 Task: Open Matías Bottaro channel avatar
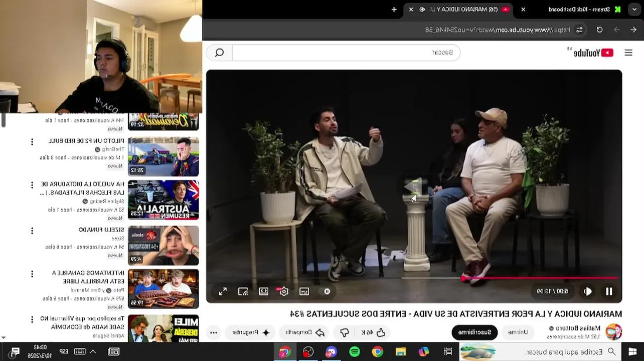coord(614,332)
